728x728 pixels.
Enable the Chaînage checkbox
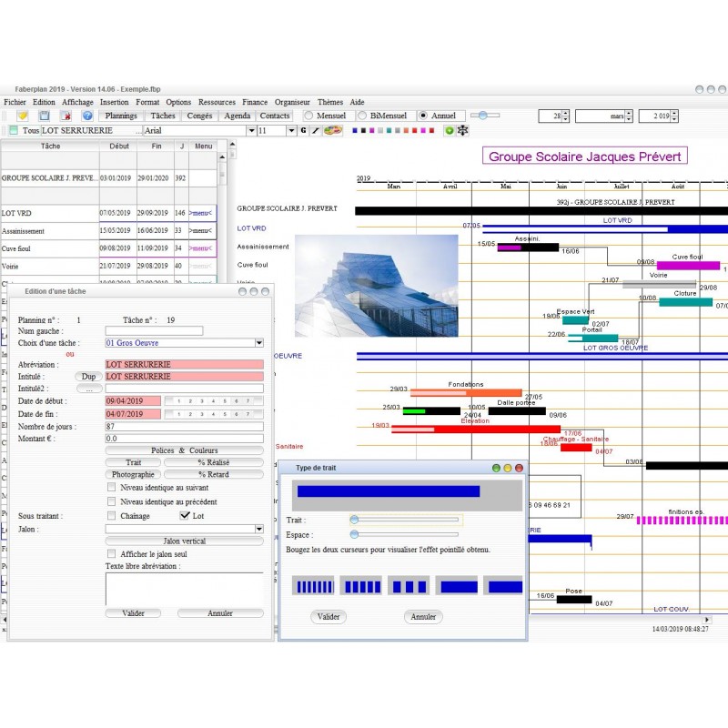(x=111, y=515)
